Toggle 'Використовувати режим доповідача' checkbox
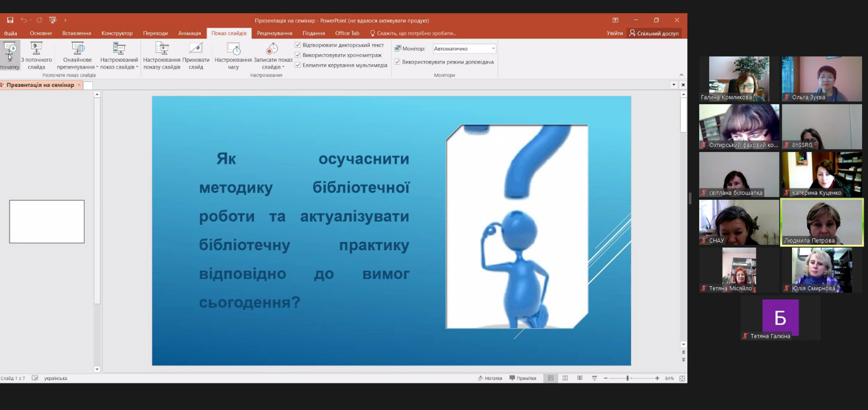 tap(397, 62)
